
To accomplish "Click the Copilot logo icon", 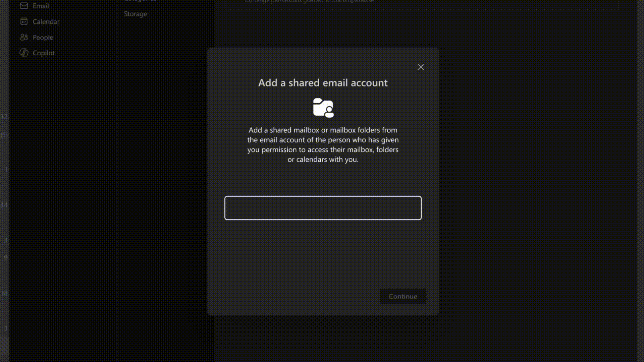I will pos(24,53).
